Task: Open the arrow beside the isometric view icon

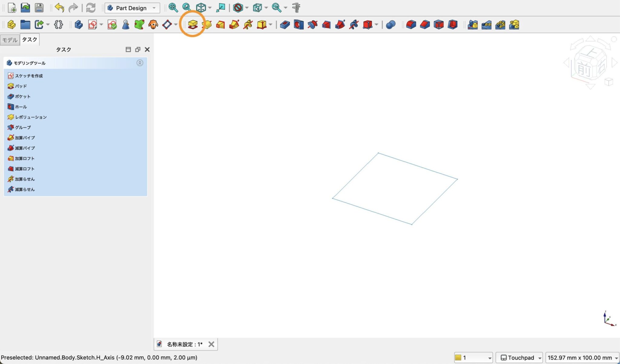Action: [210, 8]
